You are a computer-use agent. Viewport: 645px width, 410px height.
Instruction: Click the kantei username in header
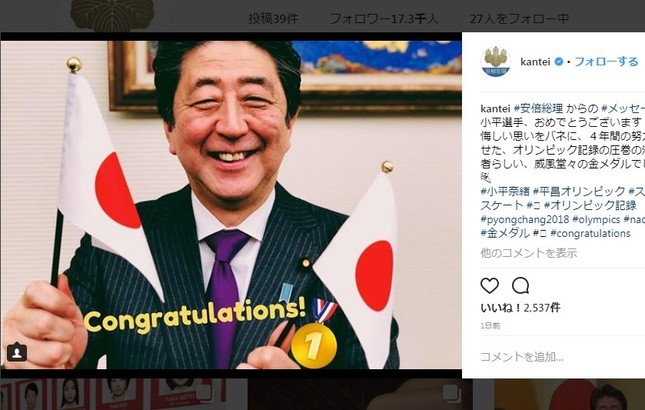(535, 62)
